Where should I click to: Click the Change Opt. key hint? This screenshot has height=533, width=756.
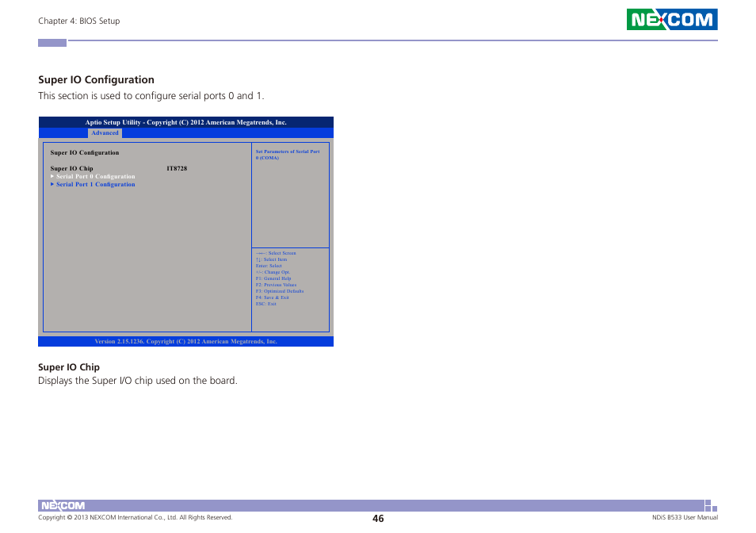(273, 272)
